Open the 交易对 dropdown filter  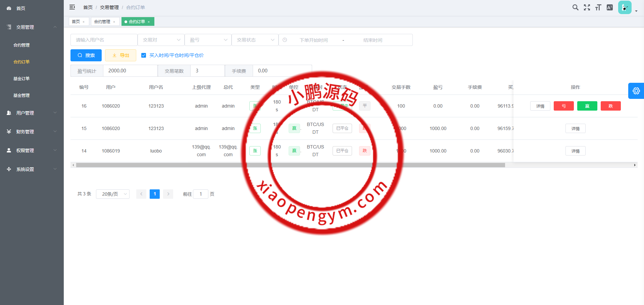click(161, 40)
